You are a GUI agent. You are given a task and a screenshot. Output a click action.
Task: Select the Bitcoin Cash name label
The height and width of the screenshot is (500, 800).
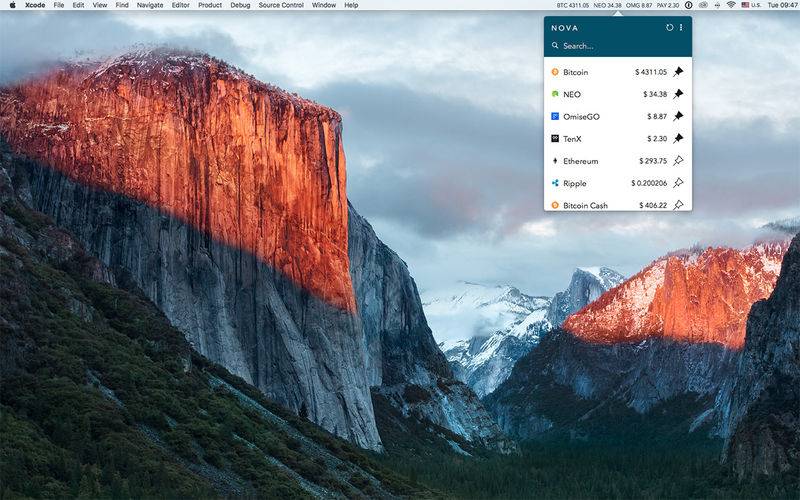coord(586,206)
